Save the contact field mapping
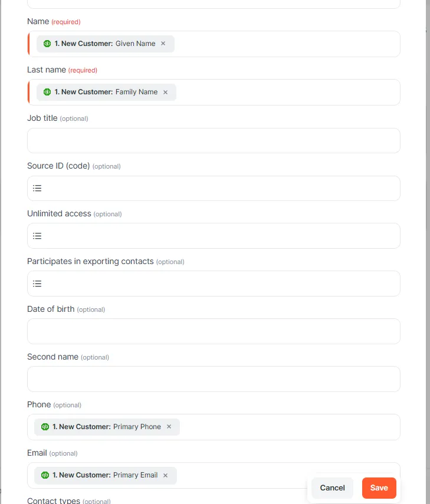The height and width of the screenshot is (504, 430). 379,487
